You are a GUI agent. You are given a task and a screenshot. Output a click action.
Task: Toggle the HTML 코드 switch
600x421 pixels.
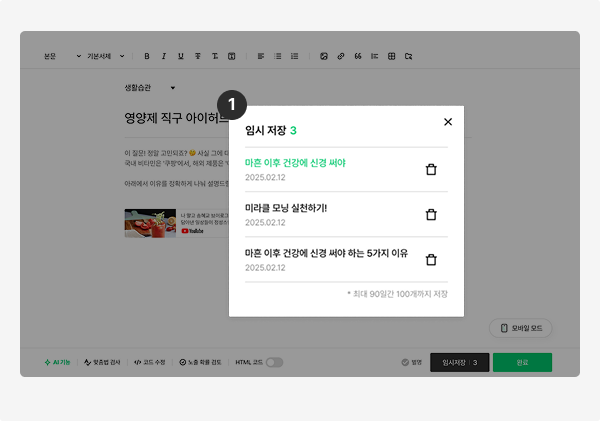[x=274, y=362]
